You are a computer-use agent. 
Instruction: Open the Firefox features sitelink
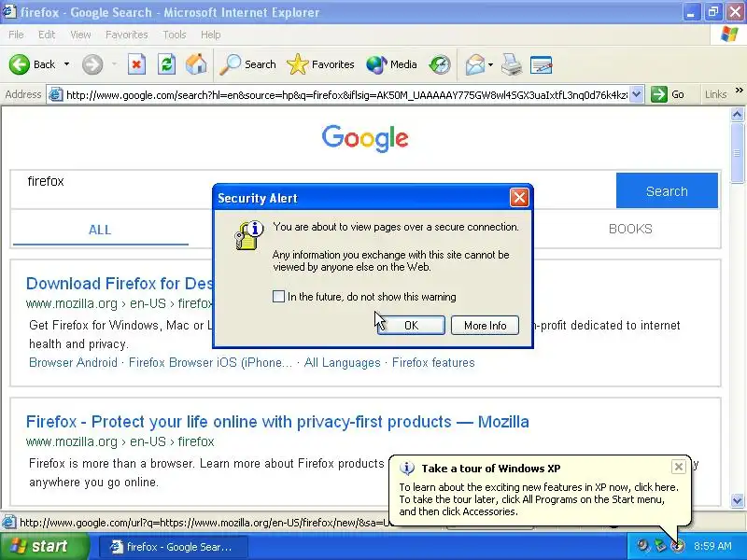[433, 362]
